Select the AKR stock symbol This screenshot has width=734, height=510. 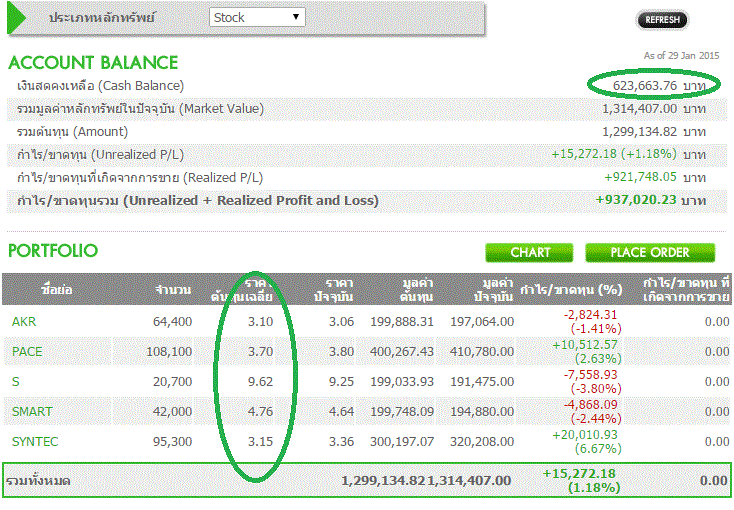point(23,321)
